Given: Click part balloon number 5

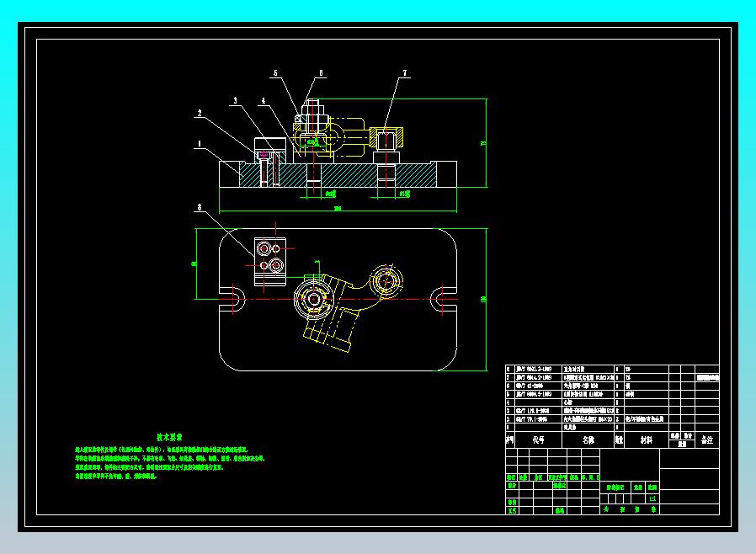Looking at the screenshot, I should coord(275,73).
